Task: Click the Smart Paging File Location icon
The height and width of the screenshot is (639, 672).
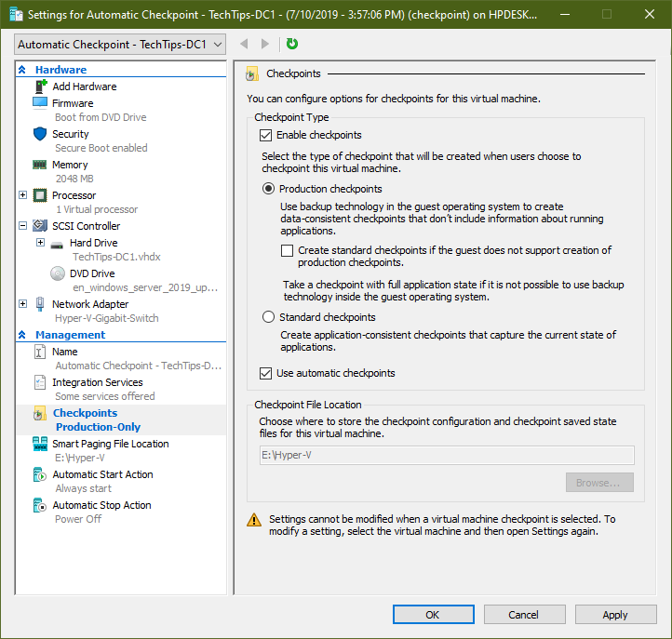Action: pyautogui.click(x=40, y=444)
